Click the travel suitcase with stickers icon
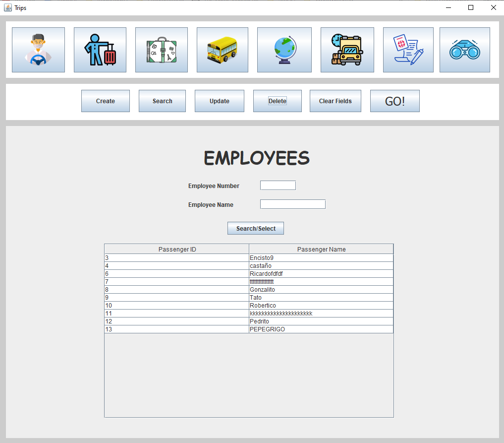 162,50
